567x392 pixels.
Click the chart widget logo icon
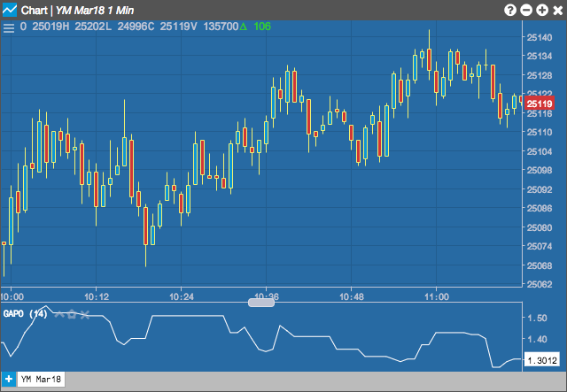click(x=9, y=10)
